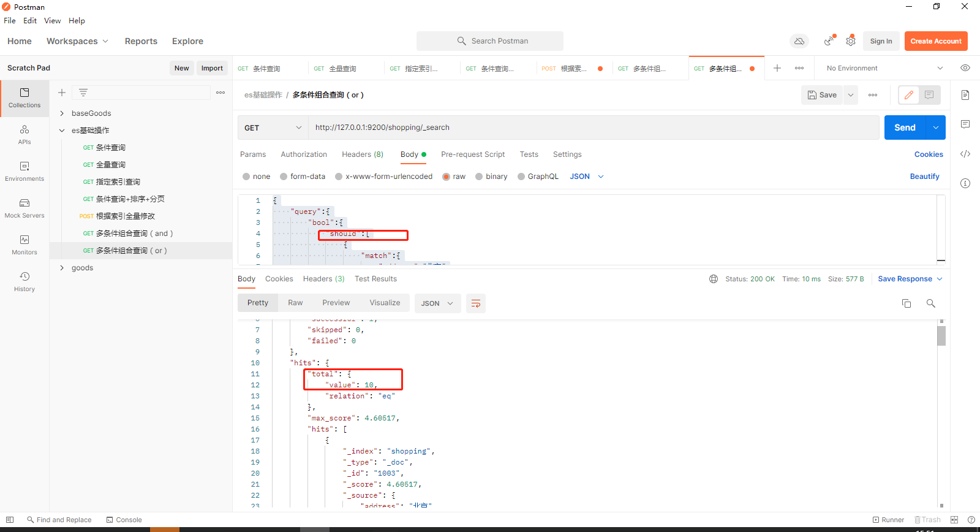Open the View menu

coord(52,20)
